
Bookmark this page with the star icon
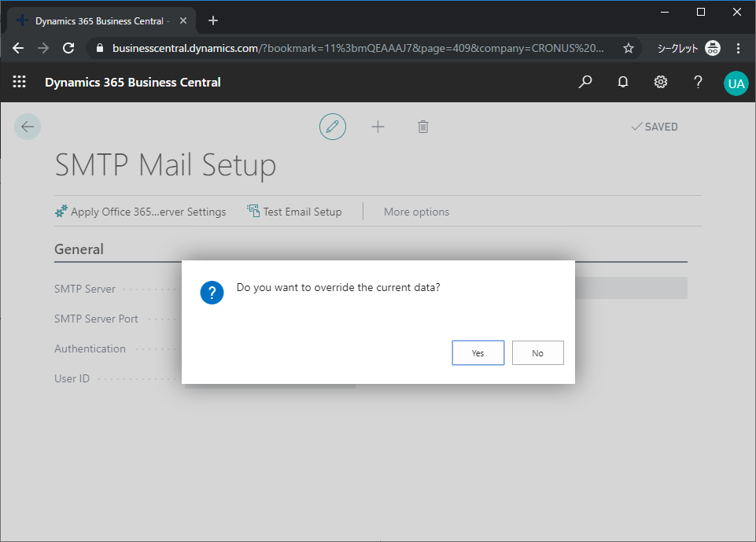pos(629,48)
